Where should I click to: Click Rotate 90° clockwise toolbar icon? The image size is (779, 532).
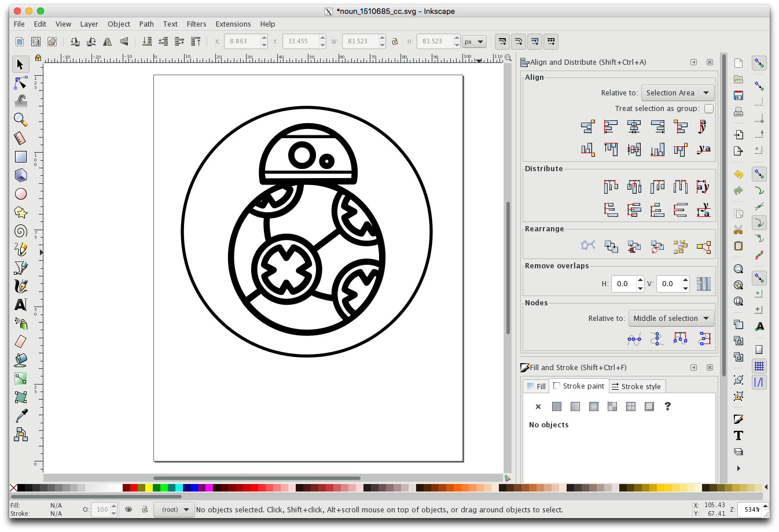pyautogui.click(x=91, y=42)
